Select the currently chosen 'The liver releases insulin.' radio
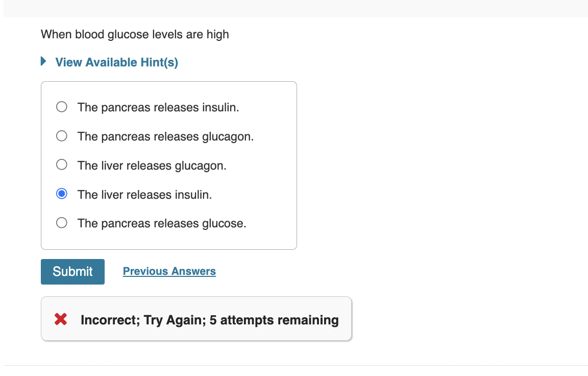Screen dimensions: 588x376 (x=61, y=194)
